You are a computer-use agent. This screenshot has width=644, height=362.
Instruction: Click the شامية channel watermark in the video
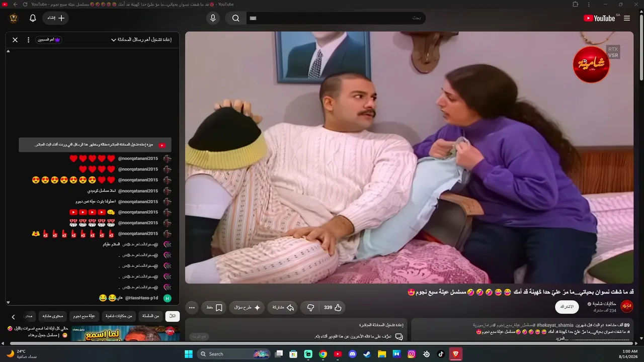pyautogui.click(x=591, y=64)
